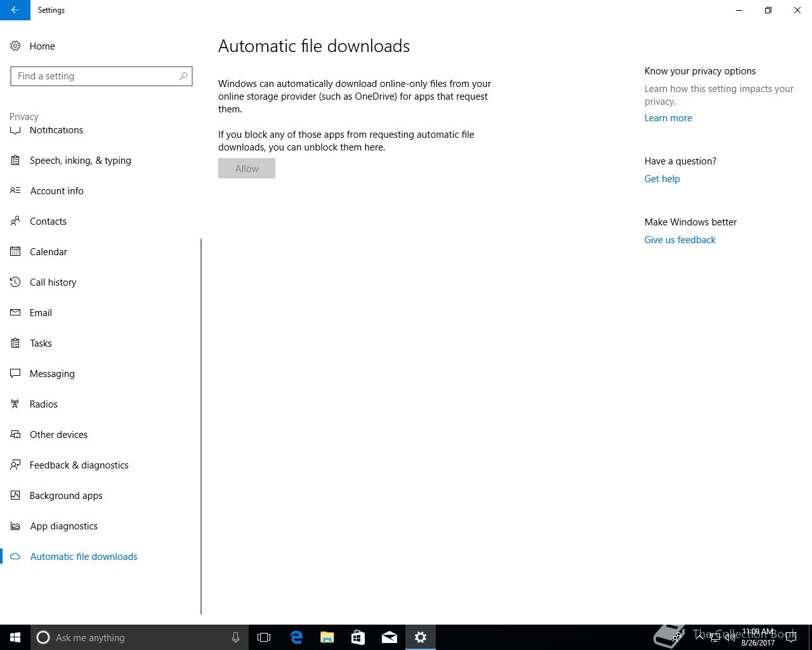This screenshot has height=650, width=812.
Task: Open Settings Home via gear icon
Action: (15, 46)
